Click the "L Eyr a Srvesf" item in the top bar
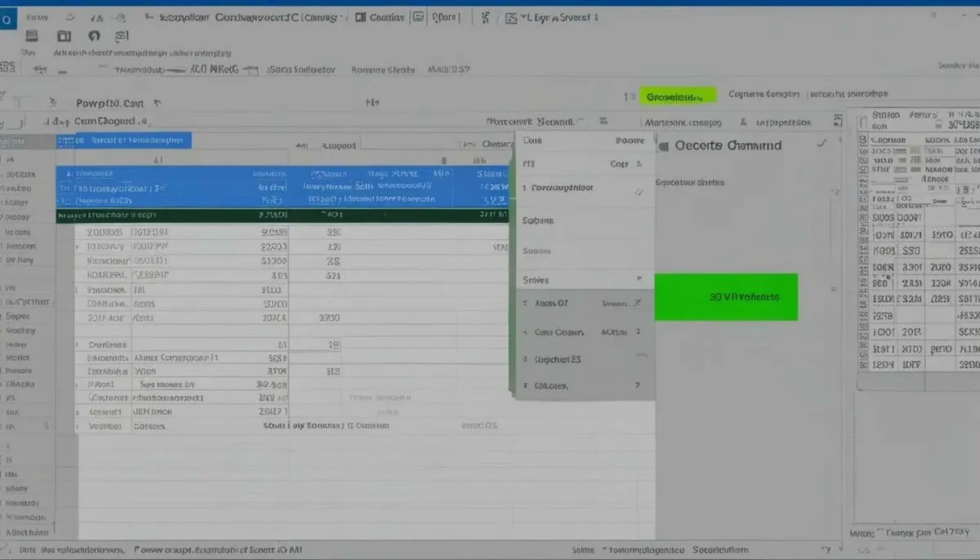Viewport: 980px width, 560px height. 552,16
